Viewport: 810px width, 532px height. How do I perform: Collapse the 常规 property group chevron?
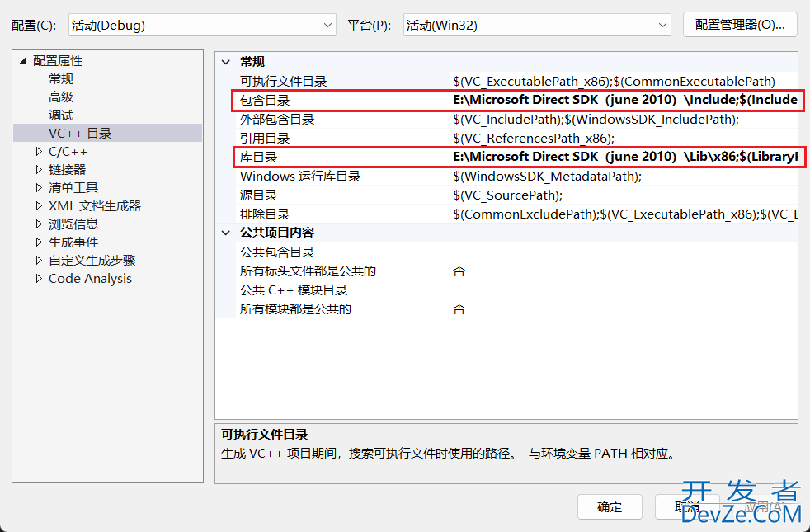point(226,62)
